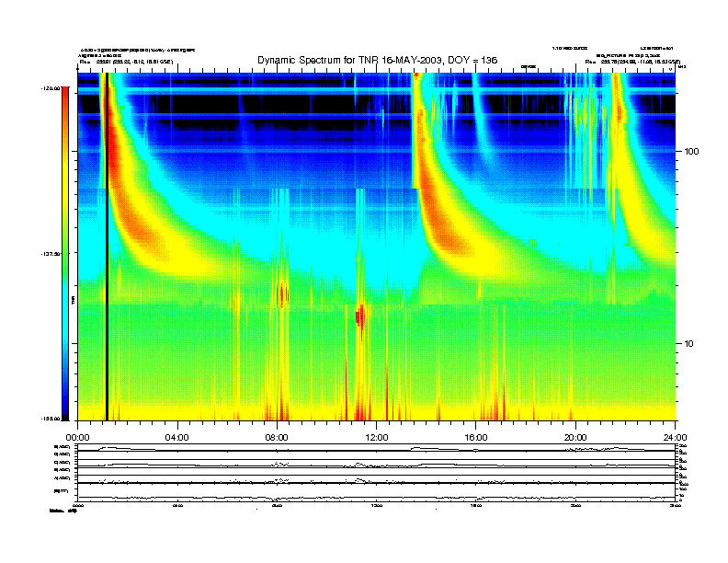Click the black vertical data gap line
The image size is (728, 563).
(x=107, y=247)
